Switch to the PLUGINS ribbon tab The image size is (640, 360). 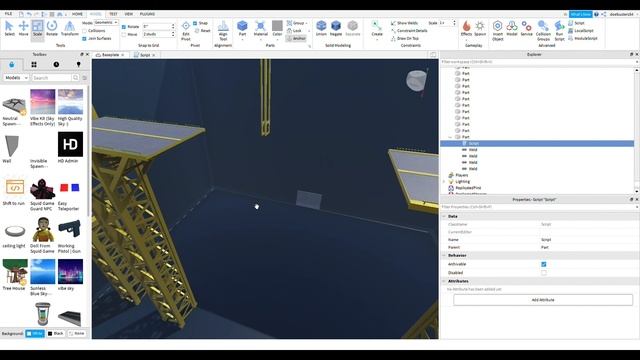(x=147, y=14)
